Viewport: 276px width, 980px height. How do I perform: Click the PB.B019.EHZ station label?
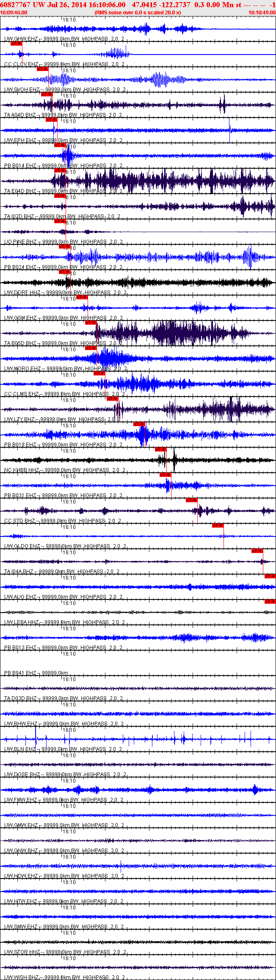tap(20, 445)
